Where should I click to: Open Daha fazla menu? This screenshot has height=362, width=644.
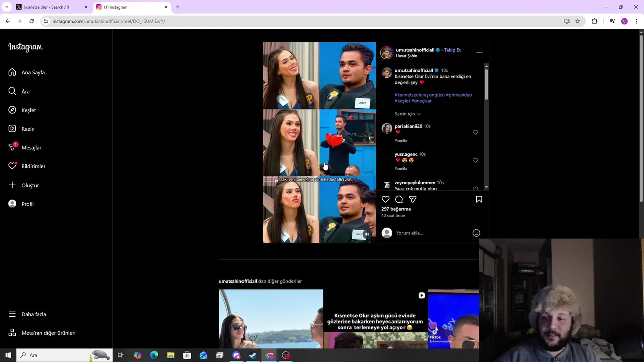pyautogui.click(x=27, y=314)
